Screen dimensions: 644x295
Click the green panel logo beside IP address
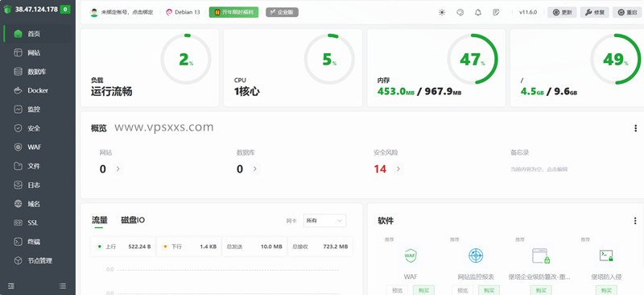pos(7,10)
